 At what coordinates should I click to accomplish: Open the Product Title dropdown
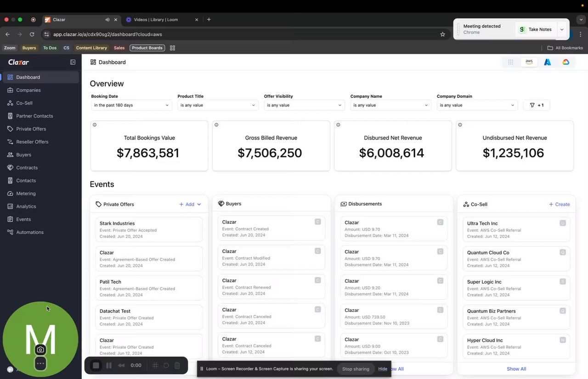click(218, 105)
